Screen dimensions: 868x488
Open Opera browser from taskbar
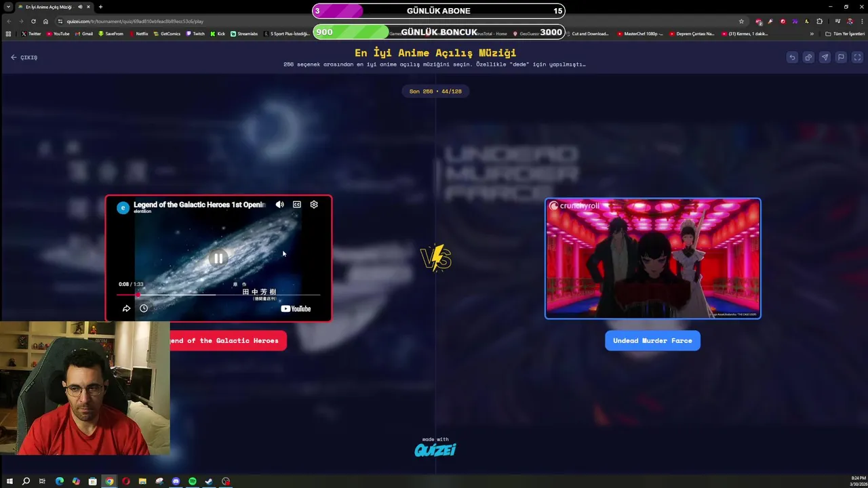(126, 481)
